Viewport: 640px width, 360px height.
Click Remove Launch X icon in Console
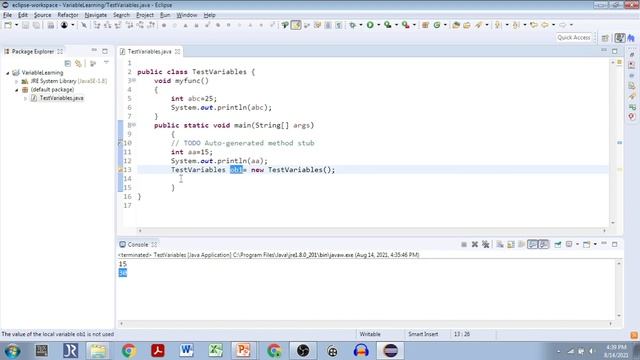[x=475, y=244]
